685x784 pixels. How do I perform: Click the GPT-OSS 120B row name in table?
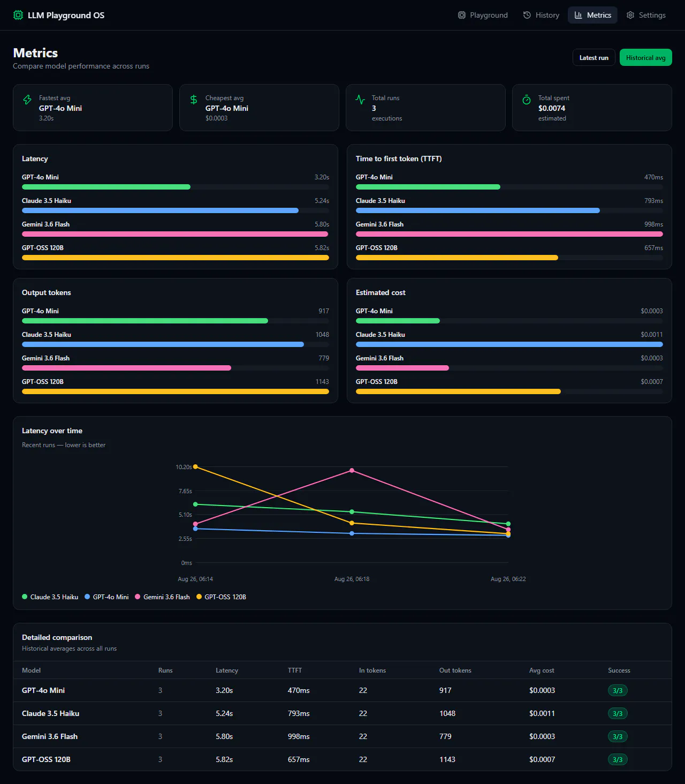(x=46, y=759)
